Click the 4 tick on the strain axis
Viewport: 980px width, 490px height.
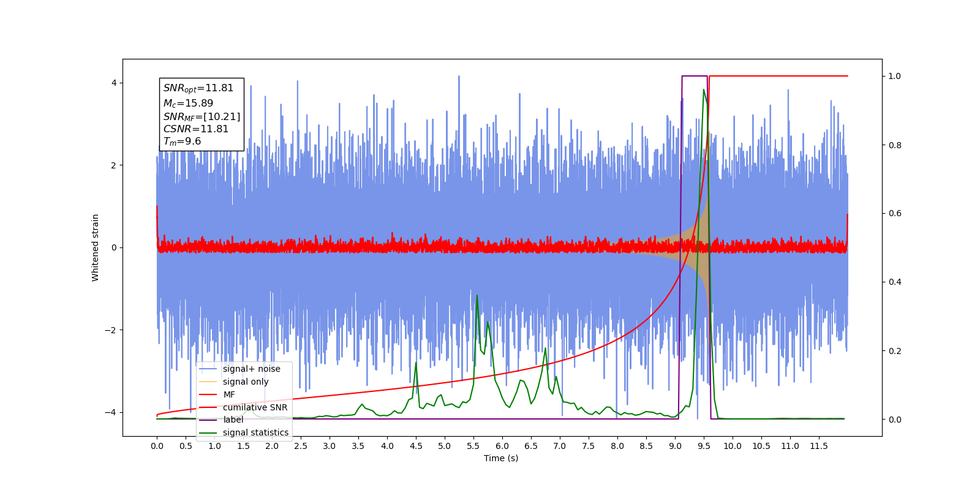click(x=113, y=83)
